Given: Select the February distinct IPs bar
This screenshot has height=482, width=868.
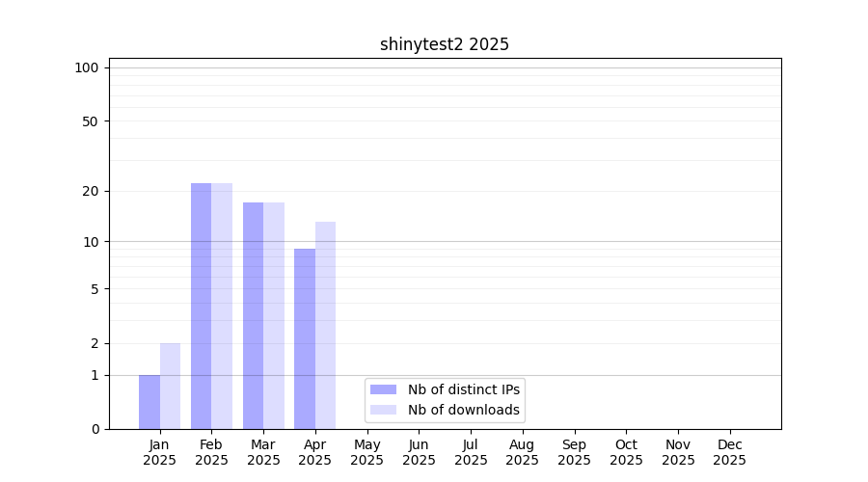Looking at the screenshot, I should (201, 306).
